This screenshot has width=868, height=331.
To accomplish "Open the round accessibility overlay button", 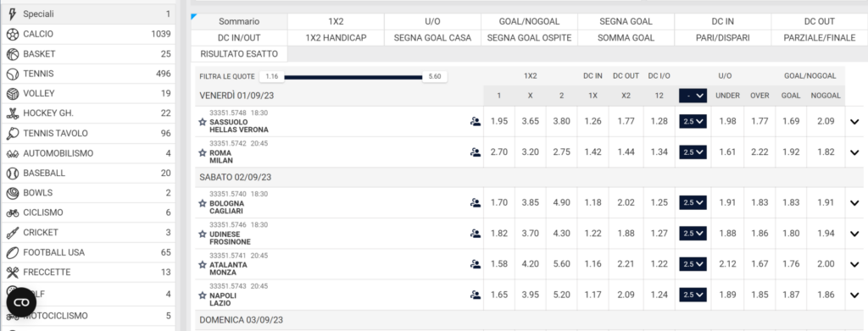I will 21,302.
